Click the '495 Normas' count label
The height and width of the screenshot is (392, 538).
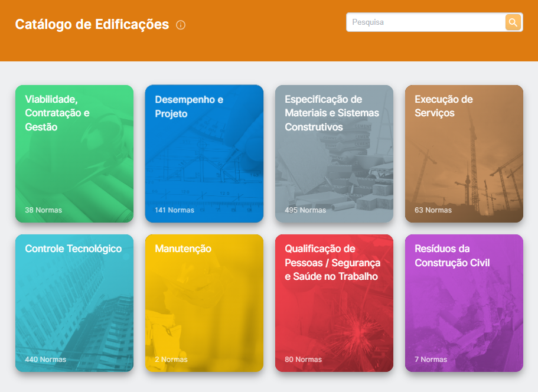click(305, 210)
